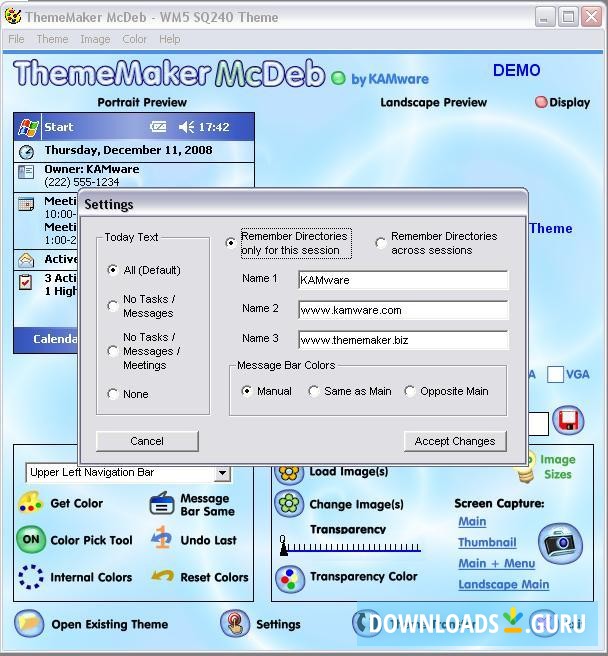Tick the VGA checkbox
This screenshot has width=608, height=656.
[x=555, y=374]
